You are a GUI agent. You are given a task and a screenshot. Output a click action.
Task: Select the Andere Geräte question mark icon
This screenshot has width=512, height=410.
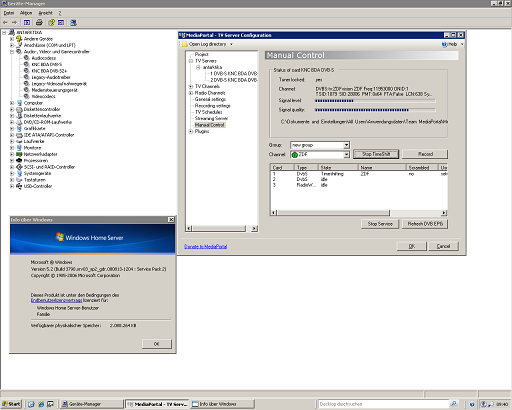tap(19, 39)
